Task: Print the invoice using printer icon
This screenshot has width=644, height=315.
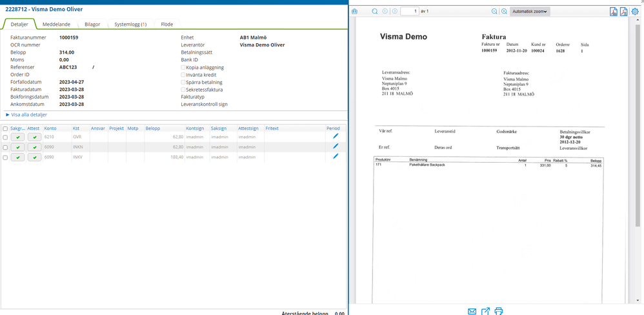Action: [499, 311]
